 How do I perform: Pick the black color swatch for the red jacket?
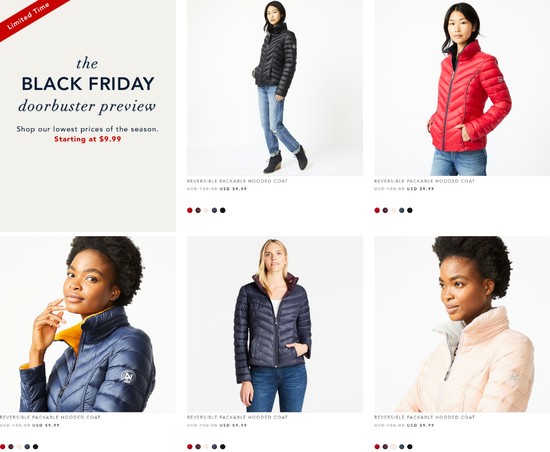point(410,210)
